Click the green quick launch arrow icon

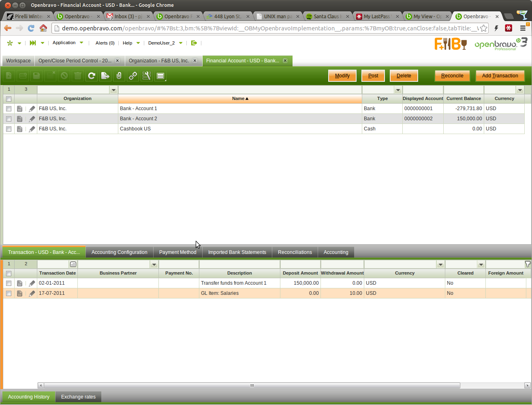point(33,43)
